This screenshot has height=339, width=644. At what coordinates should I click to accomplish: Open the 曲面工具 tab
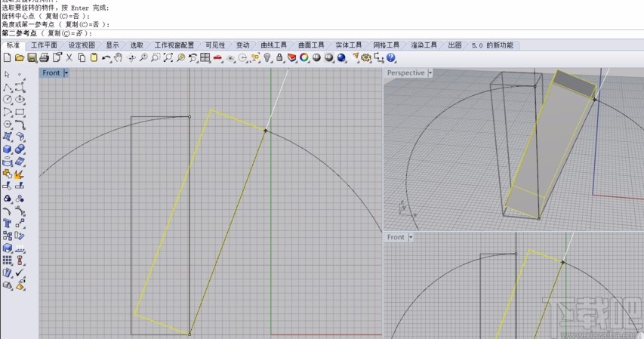click(x=311, y=45)
